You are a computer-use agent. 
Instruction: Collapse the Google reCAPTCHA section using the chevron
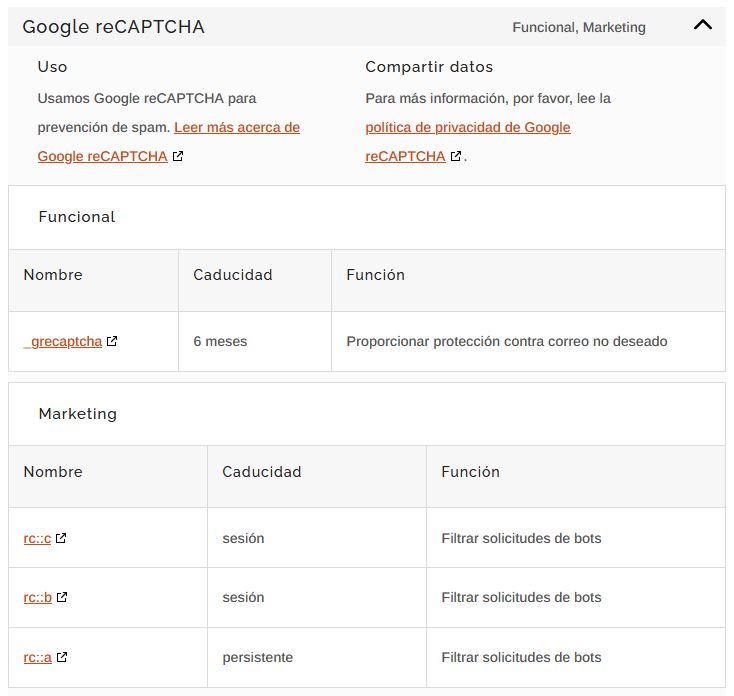[x=702, y=26]
